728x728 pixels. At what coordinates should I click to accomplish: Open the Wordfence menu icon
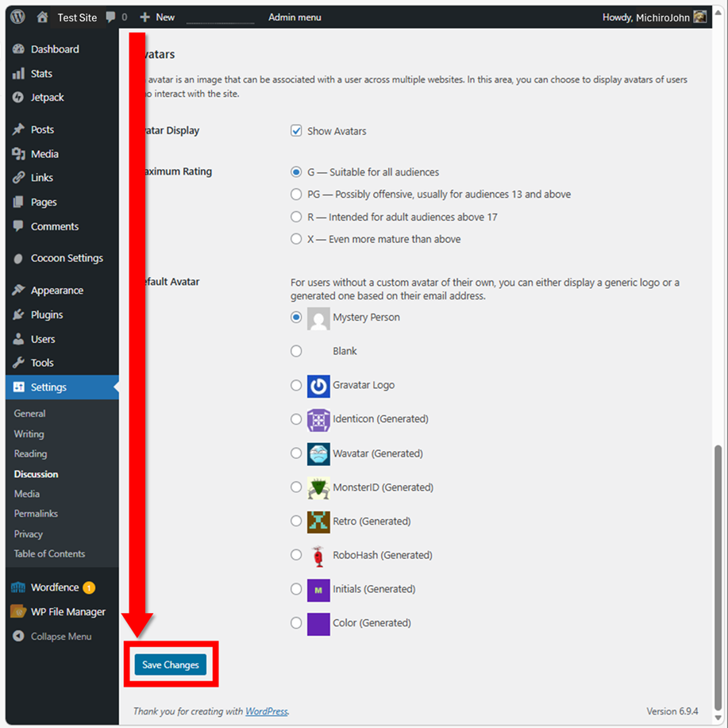[19, 588]
